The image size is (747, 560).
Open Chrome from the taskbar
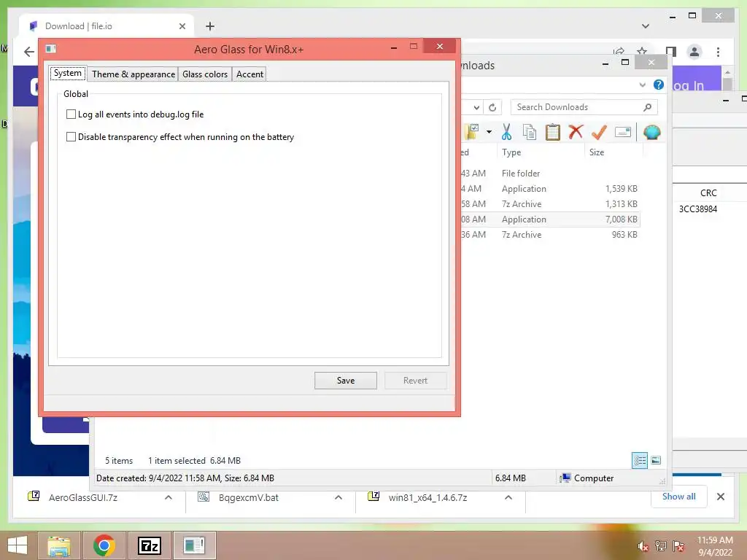[104, 545]
